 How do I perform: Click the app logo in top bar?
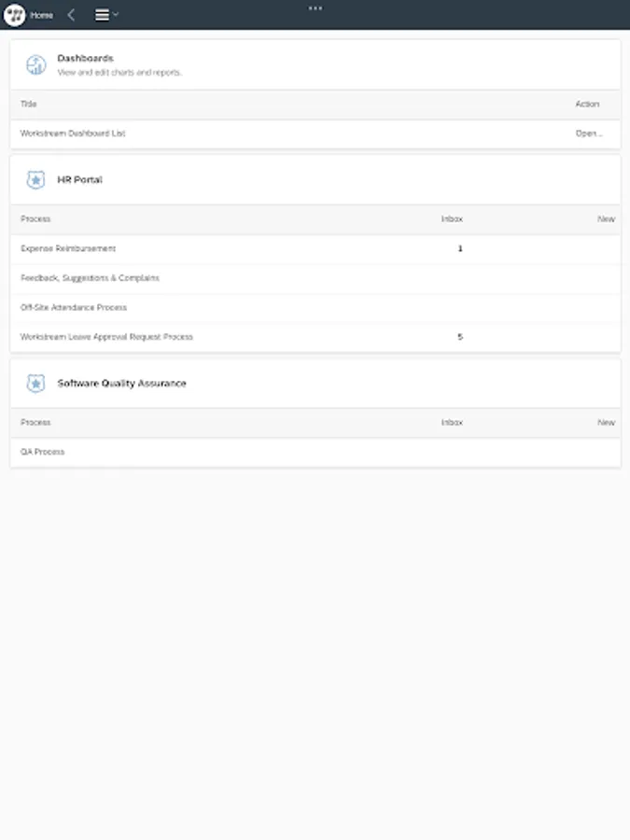[15, 15]
